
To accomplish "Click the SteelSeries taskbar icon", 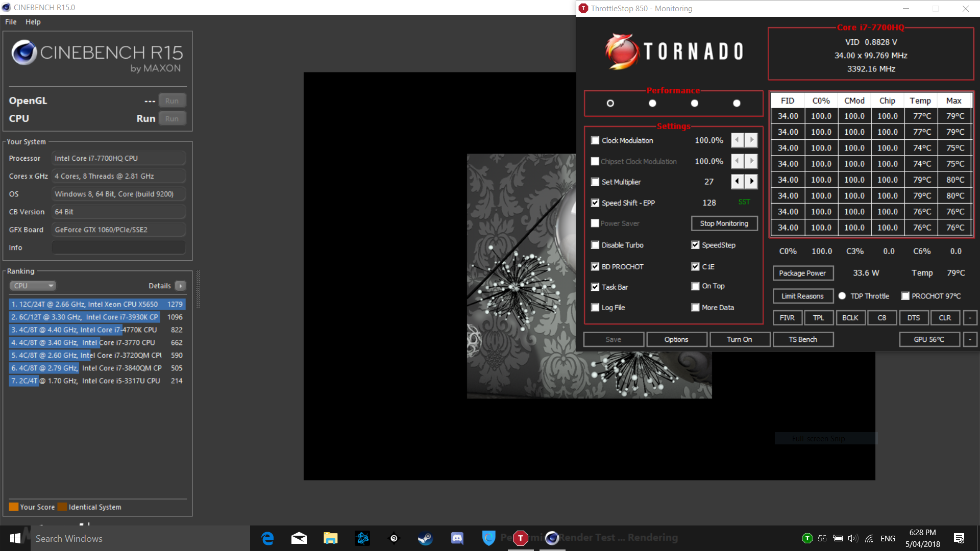I will click(394, 538).
